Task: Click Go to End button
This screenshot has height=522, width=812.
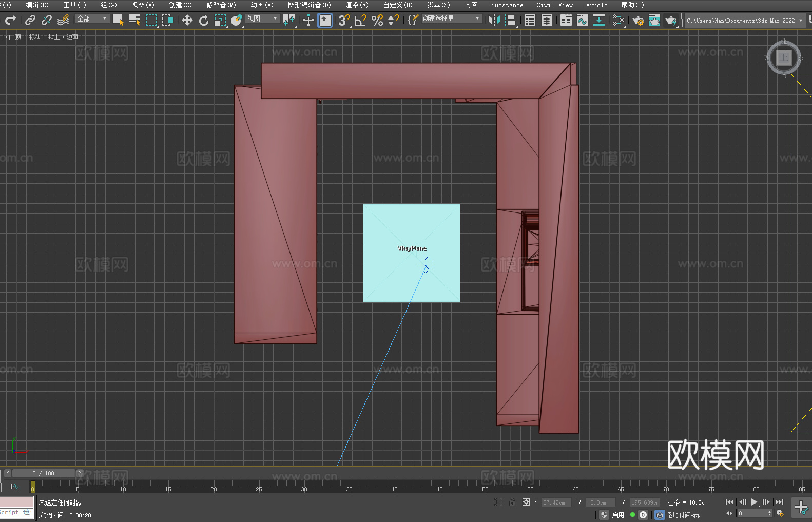Action: (780, 502)
